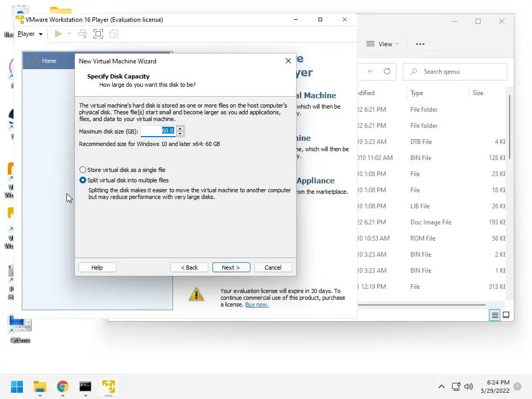The width and height of the screenshot is (532, 399).
Task: Click the Help button in the wizard
Action: (97, 268)
